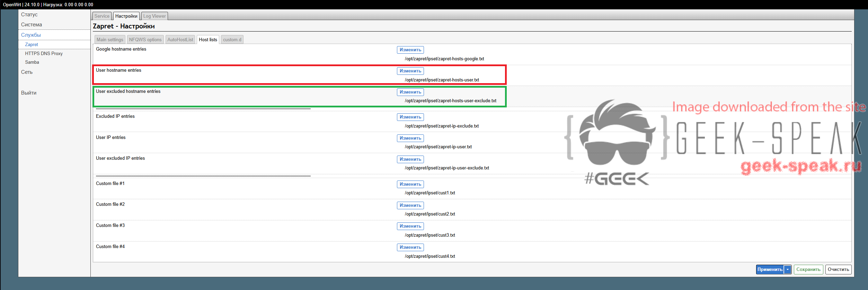
Task: Edit Custom file #1
Action: (410, 184)
